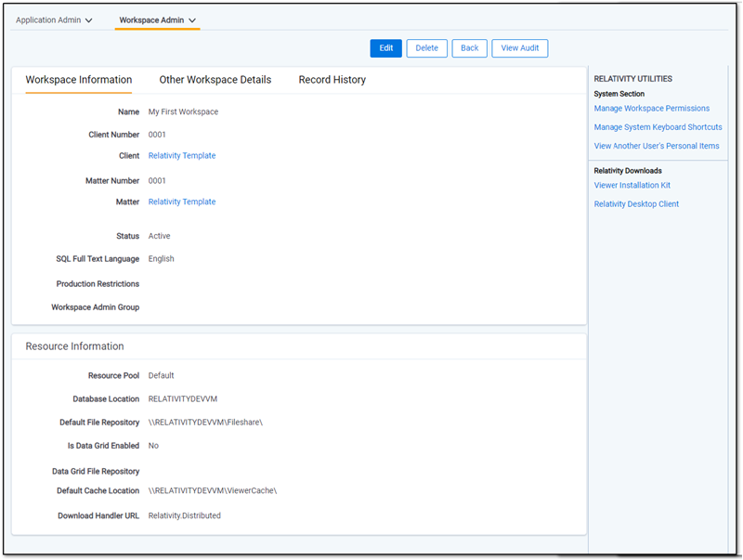Select View Another User's Personal Items
The height and width of the screenshot is (560, 743).
(x=657, y=146)
